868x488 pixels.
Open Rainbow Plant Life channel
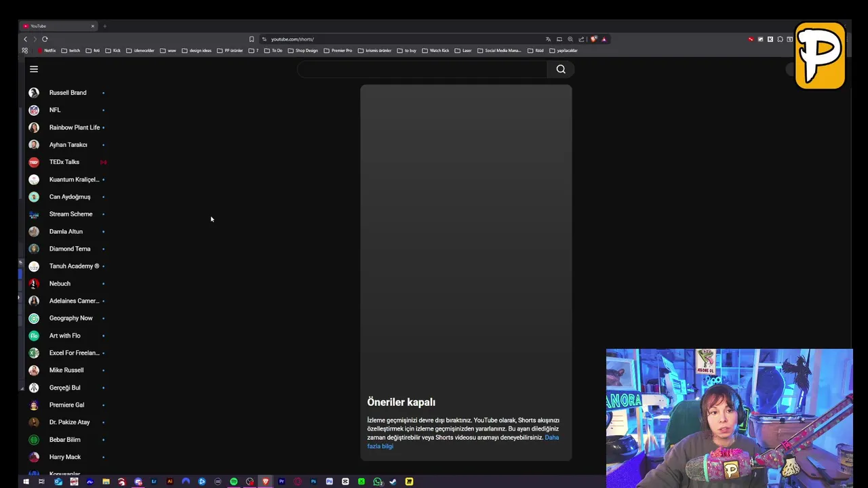[66, 127]
